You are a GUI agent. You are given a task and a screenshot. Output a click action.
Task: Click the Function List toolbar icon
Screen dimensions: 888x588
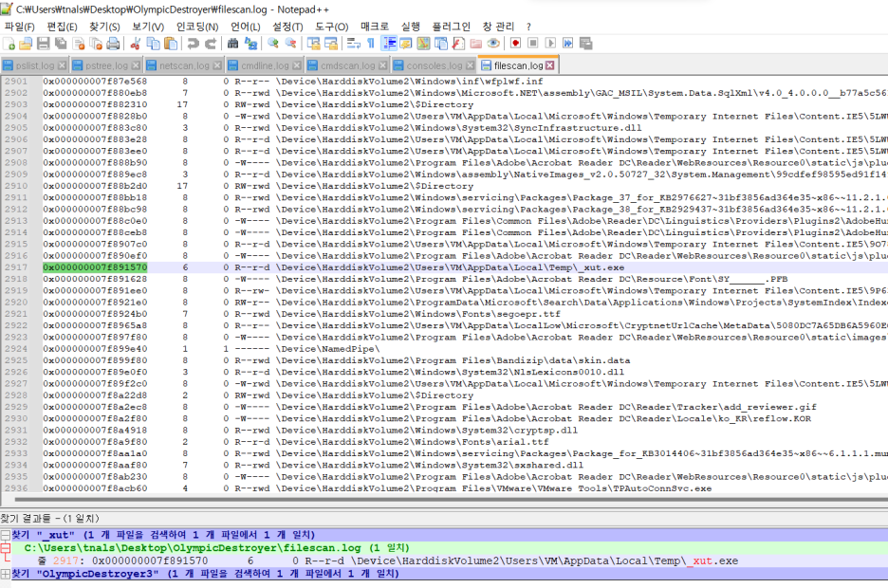click(458, 44)
